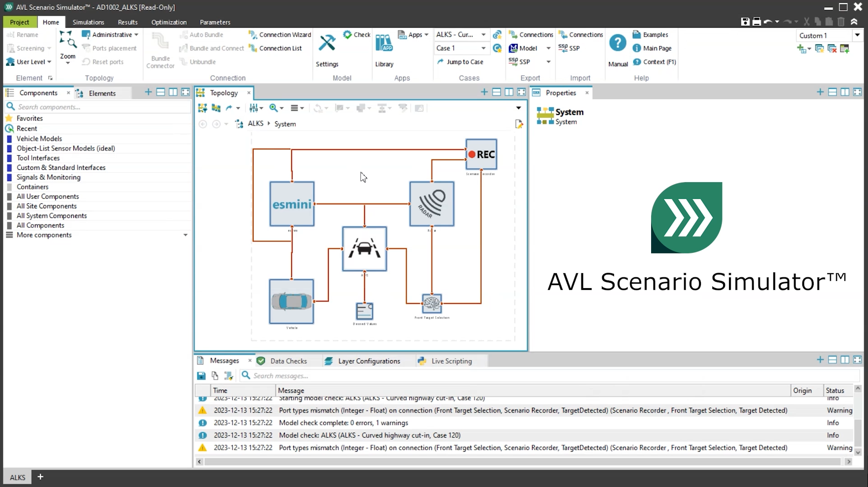Click the Search components field

(100, 107)
